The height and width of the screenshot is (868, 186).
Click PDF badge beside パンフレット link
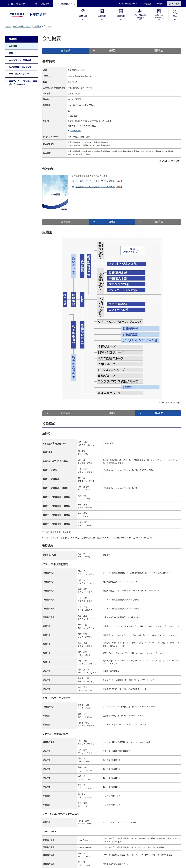coord(119,186)
